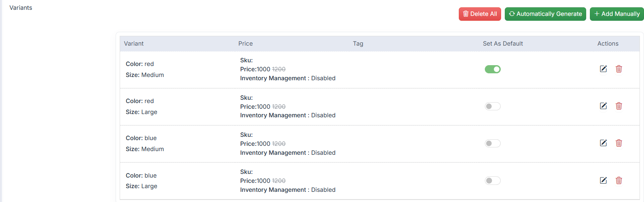
Task: Click the Set As Default column header
Action: [x=503, y=44]
